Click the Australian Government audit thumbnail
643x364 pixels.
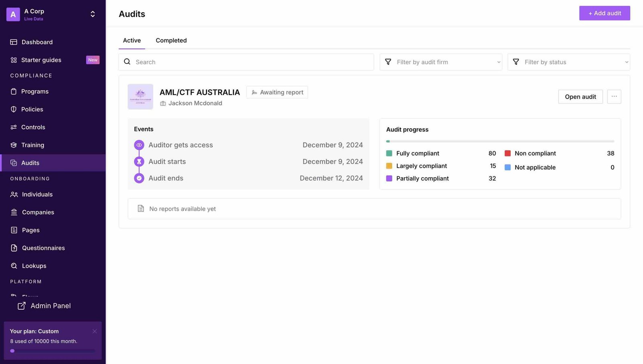pyautogui.click(x=140, y=97)
